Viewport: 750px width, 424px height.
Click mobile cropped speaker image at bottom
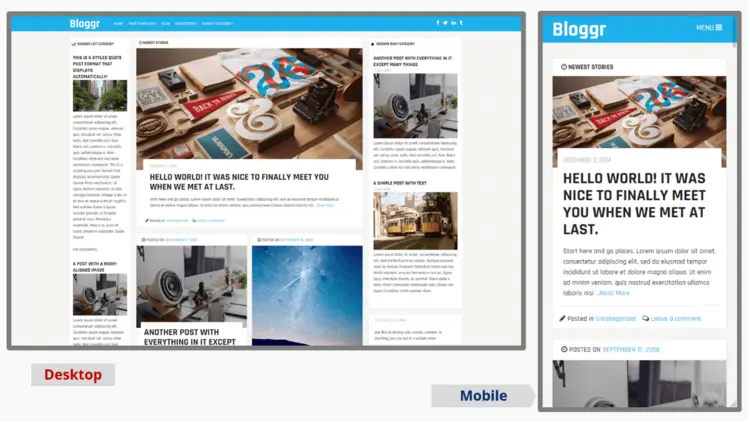click(x=640, y=384)
